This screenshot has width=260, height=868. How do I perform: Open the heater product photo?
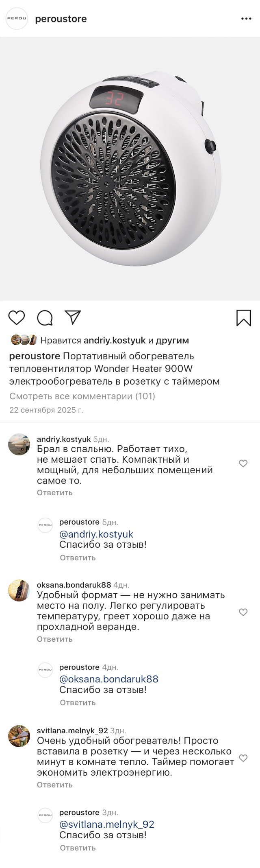point(130,169)
